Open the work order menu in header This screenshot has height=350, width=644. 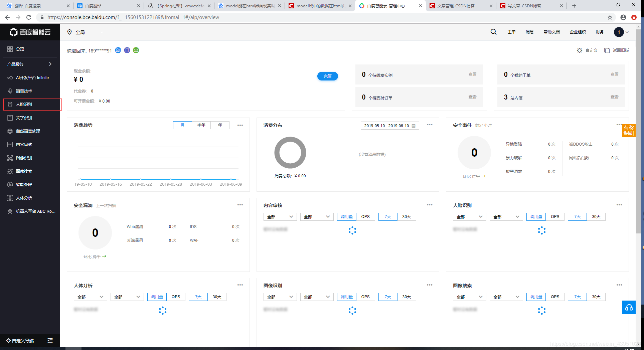pos(511,32)
